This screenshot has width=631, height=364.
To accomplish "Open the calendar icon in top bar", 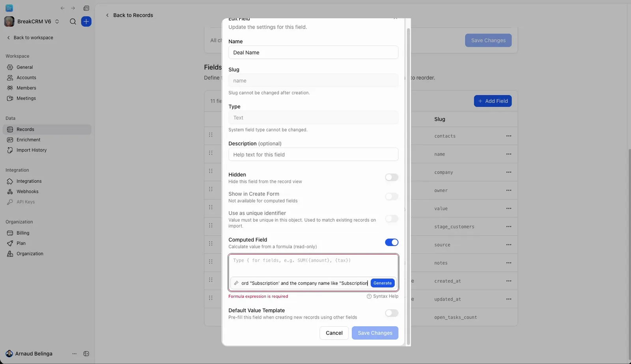I will (x=86, y=8).
